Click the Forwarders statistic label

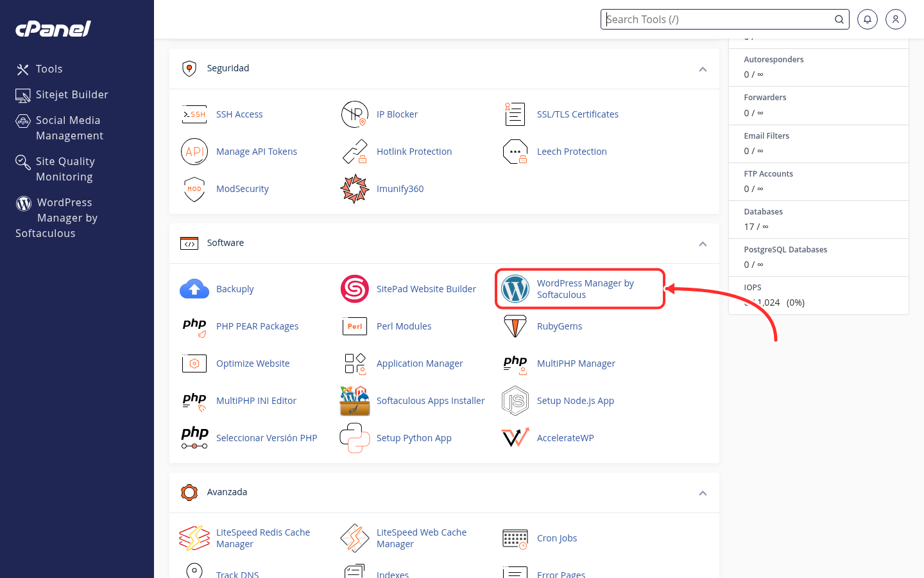[x=765, y=98]
